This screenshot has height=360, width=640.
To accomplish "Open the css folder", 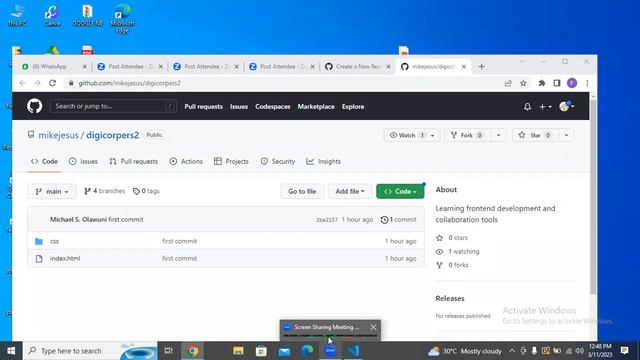I will coord(54,241).
